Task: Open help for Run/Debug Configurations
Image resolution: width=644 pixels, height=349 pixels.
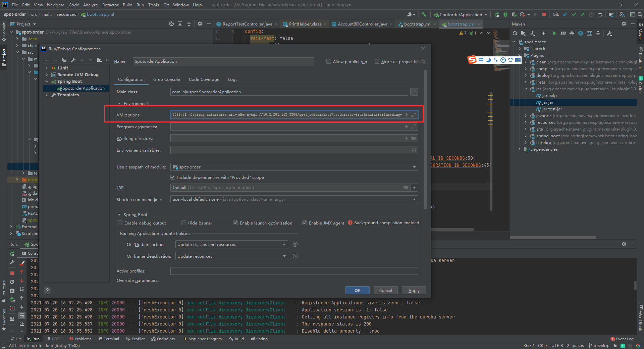Action: pyautogui.click(x=47, y=291)
